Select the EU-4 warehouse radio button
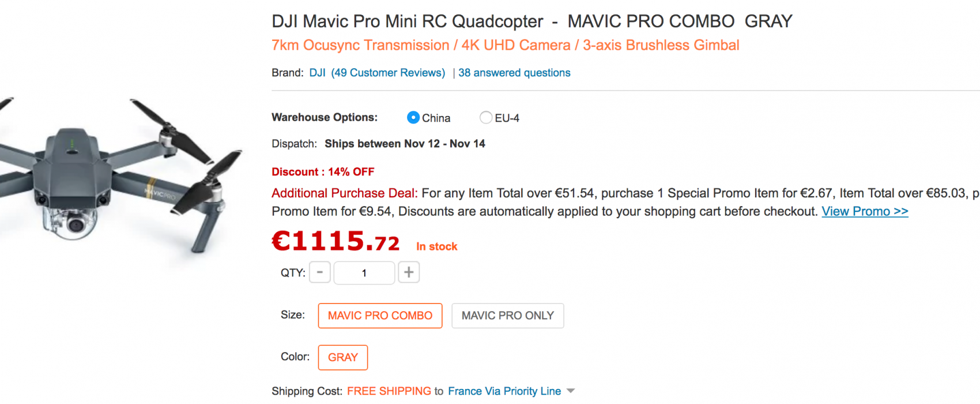This screenshot has width=980, height=404. click(486, 118)
